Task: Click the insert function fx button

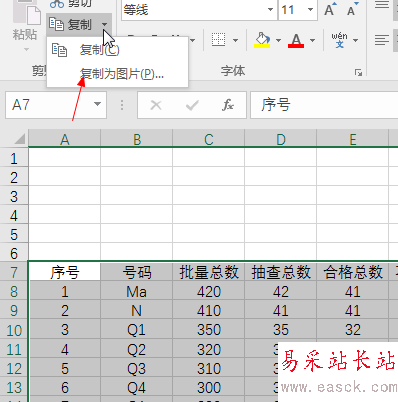Action: coord(228,105)
